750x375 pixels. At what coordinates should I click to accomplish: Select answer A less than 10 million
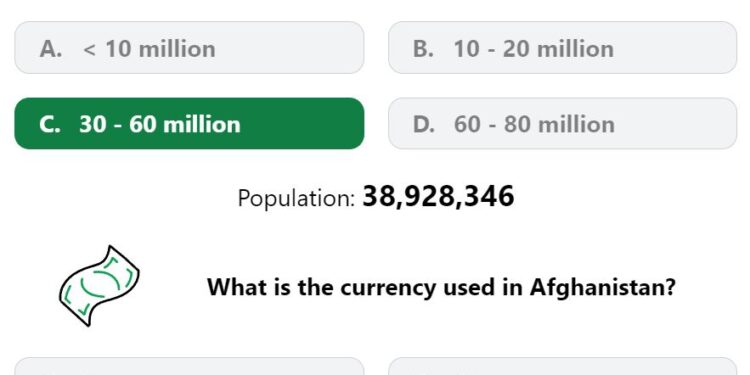(189, 48)
